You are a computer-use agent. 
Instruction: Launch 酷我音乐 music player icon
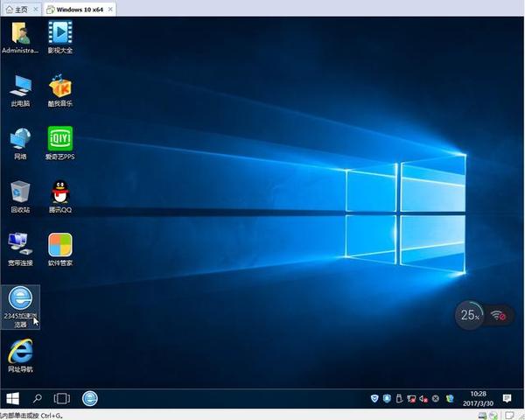coord(59,87)
